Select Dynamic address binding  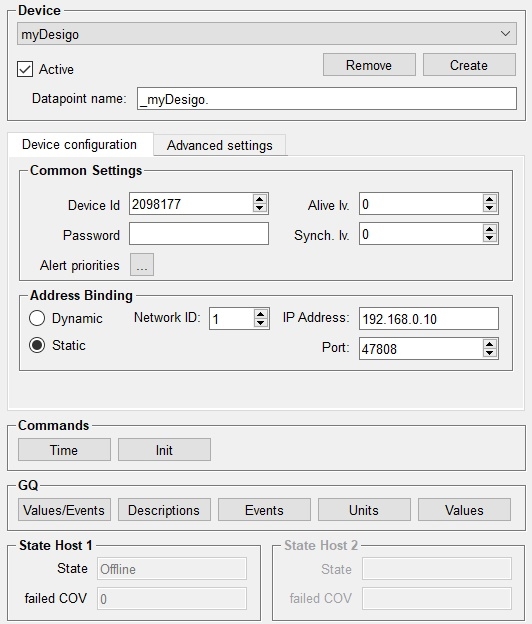37,318
